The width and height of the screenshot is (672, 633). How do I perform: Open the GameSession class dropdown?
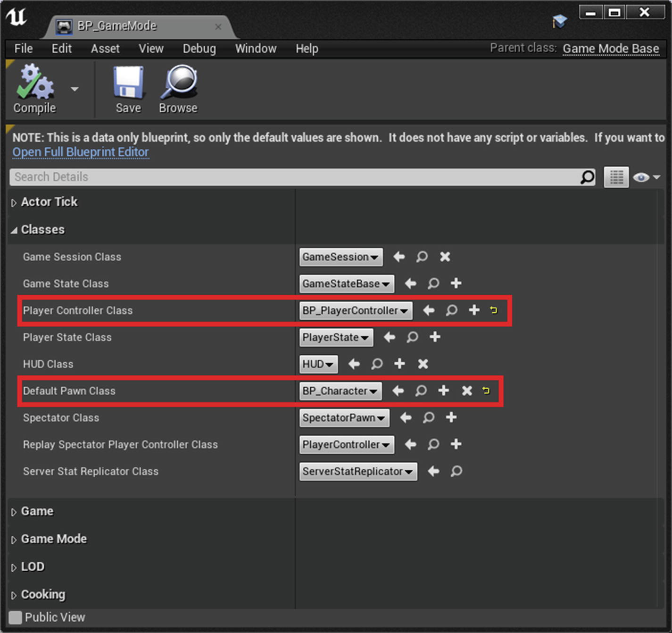pyautogui.click(x=341, y=257)
